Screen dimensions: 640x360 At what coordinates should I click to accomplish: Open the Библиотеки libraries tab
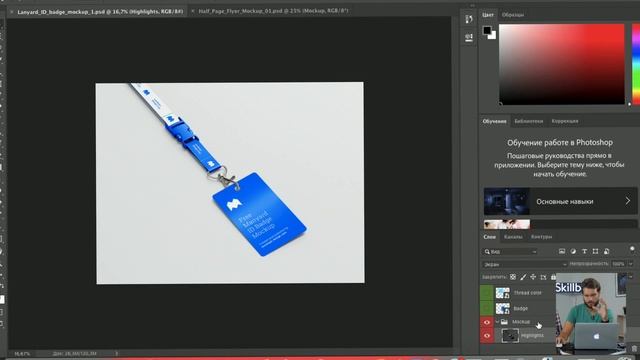click(529, 121)
